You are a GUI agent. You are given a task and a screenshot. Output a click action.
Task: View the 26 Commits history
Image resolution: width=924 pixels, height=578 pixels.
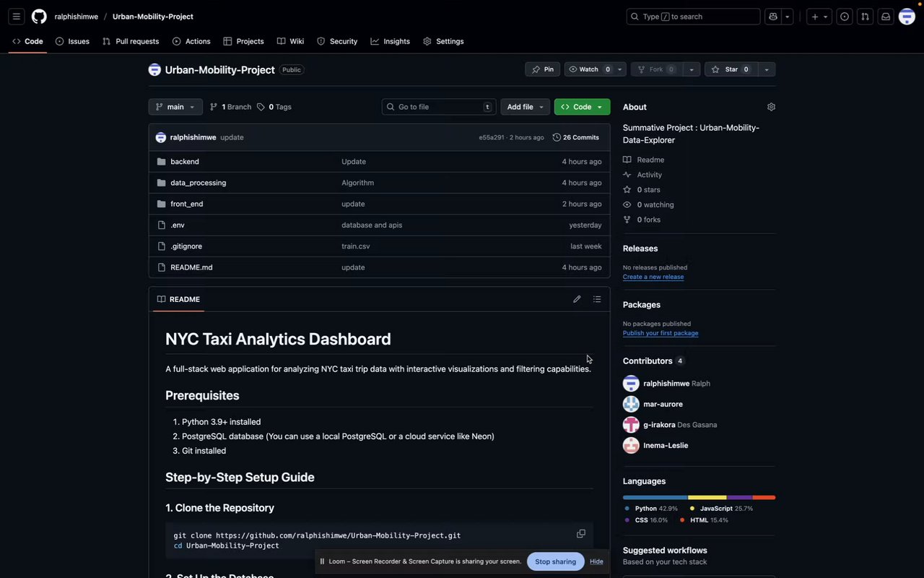pos(576,137)
